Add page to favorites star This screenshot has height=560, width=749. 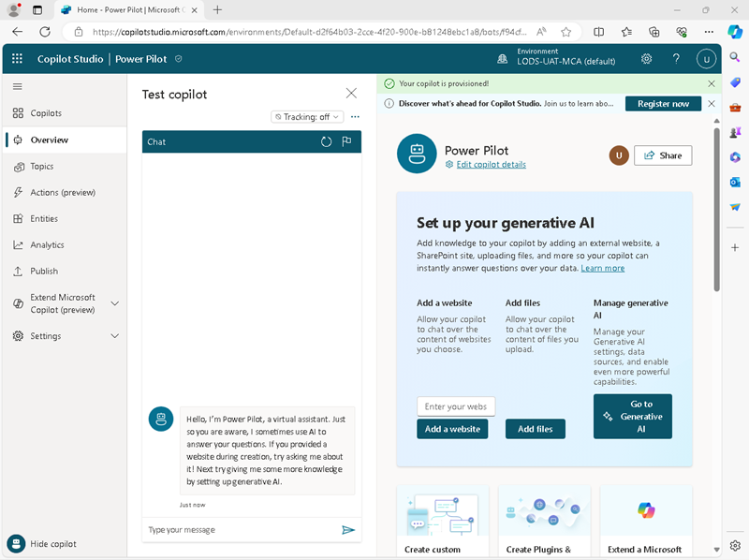[x=566, y=32]
